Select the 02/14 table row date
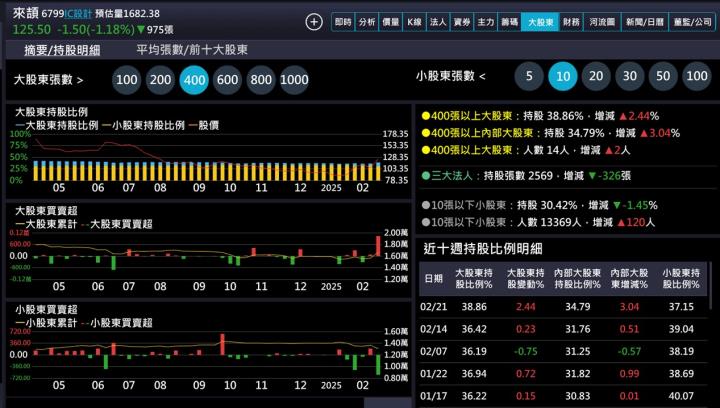The height and width of the screenshot is (408, 720). [x=433, y=329]
